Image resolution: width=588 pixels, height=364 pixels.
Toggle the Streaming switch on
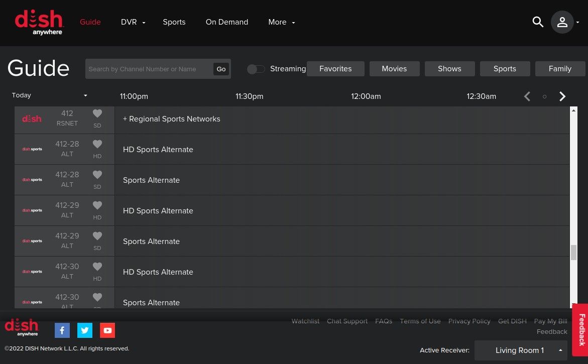point(256,69)
